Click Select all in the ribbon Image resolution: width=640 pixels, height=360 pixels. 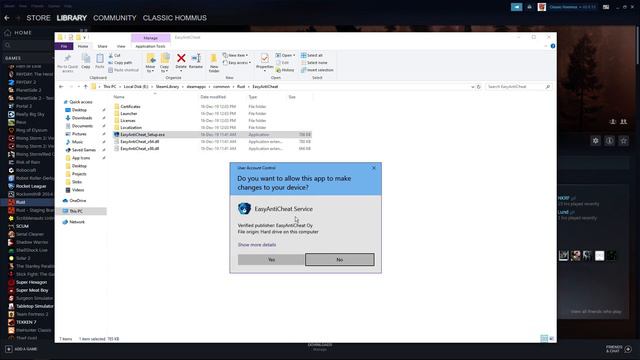312,55
